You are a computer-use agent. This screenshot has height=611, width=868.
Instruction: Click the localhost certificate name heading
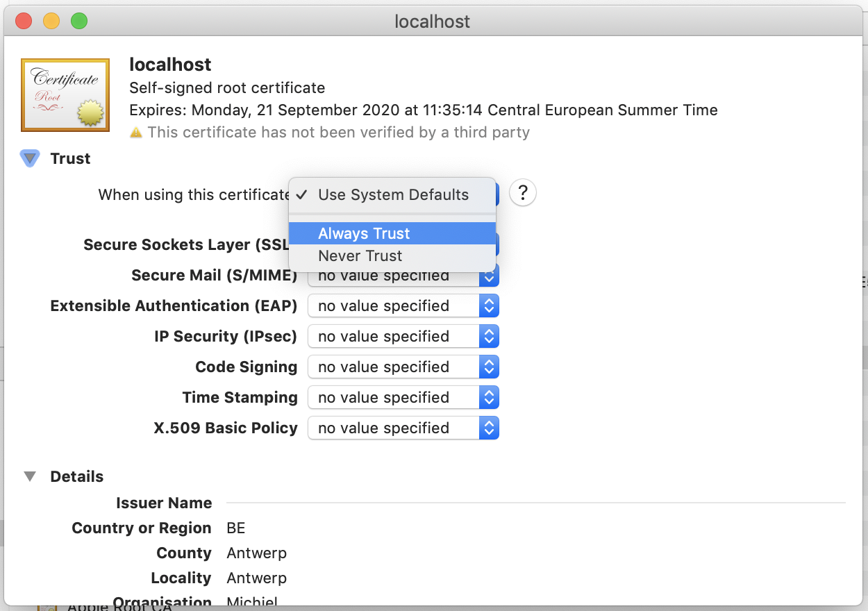tap(170, 65)
